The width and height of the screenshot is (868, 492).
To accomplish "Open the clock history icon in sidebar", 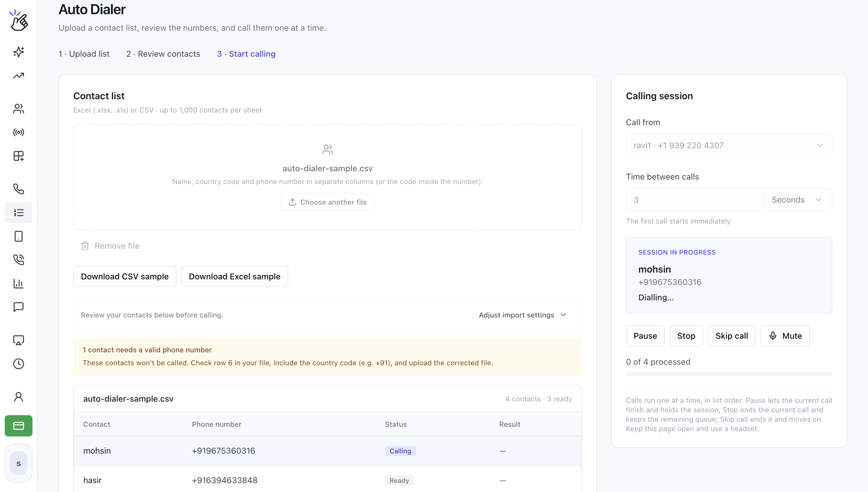I will click(19, 364).
